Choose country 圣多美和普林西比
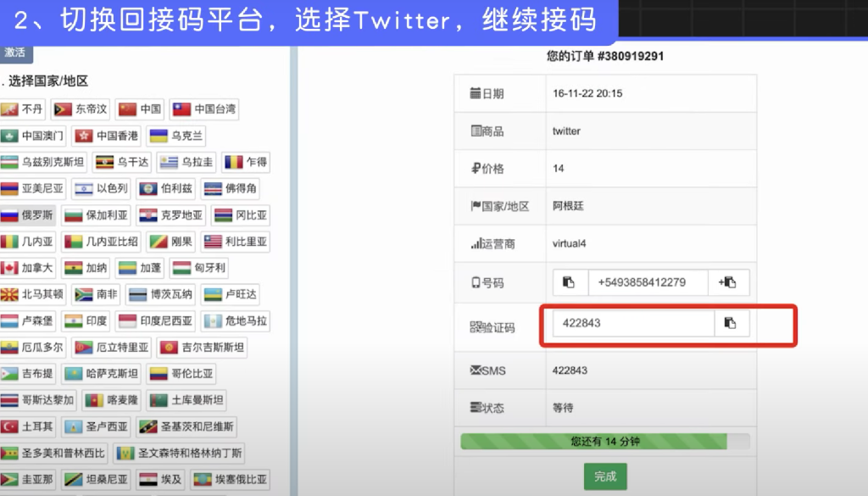 pos(53,454)
